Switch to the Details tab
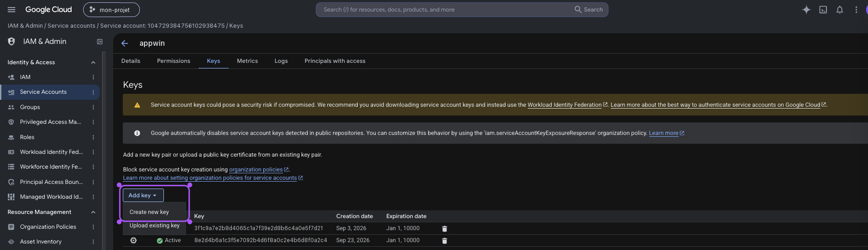Viewport: 868px width, 250px height. 131,61
